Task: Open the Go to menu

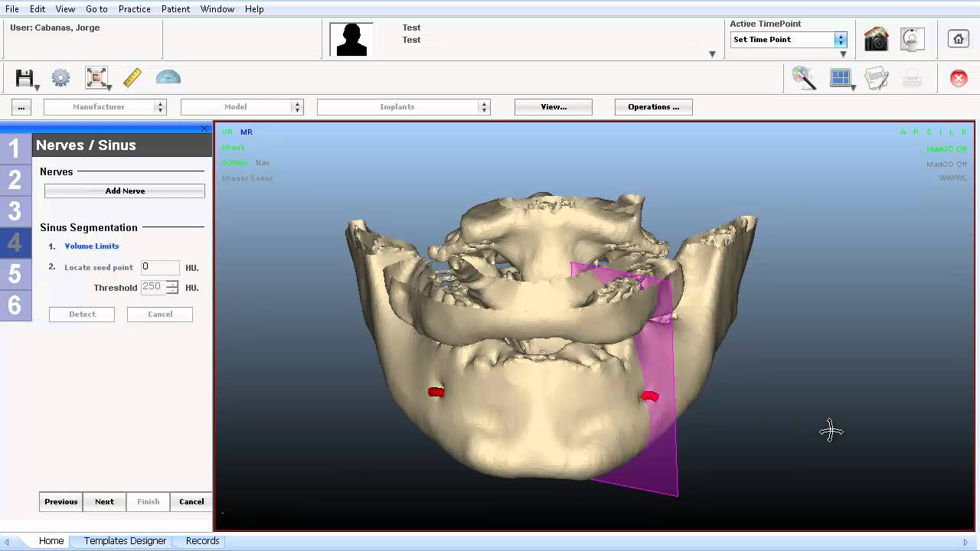Action: [96, 9]
